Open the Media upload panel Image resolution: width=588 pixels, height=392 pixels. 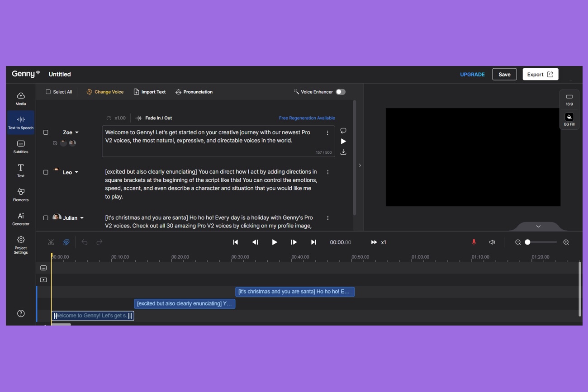21,99
